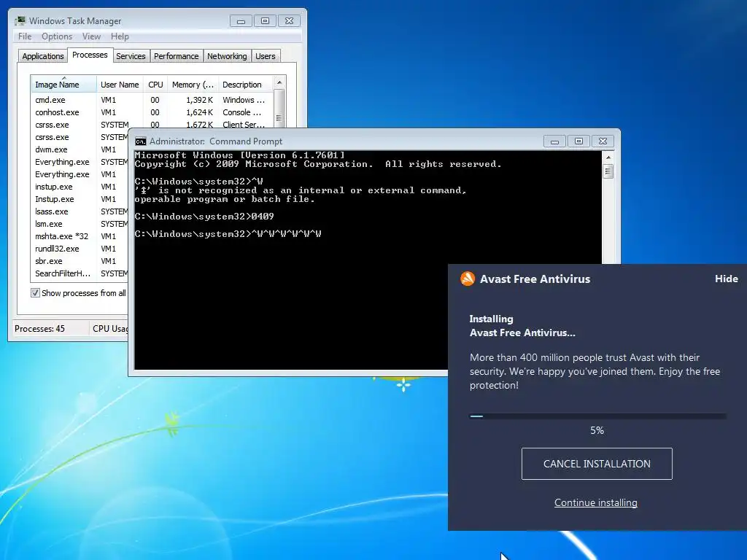Select the lsm.exe process row
The image size is (747, 560).
click(80, 224)
